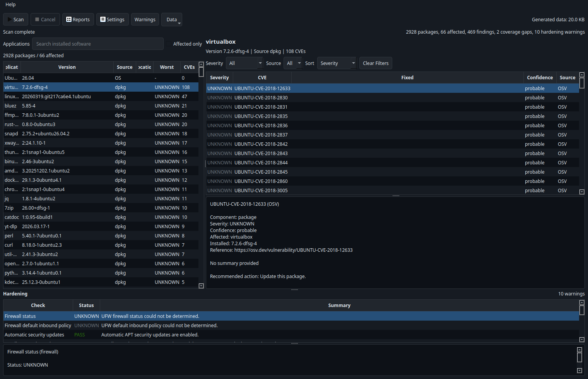The width and height of the screenshot is (588, 379).
Task: Sort packages by Version column header
Action: pos(67,67)
